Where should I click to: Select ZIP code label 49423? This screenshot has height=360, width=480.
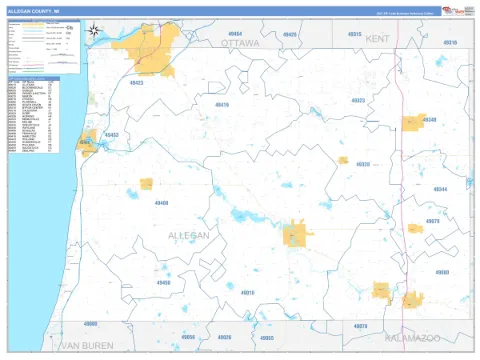pos(136,83)
